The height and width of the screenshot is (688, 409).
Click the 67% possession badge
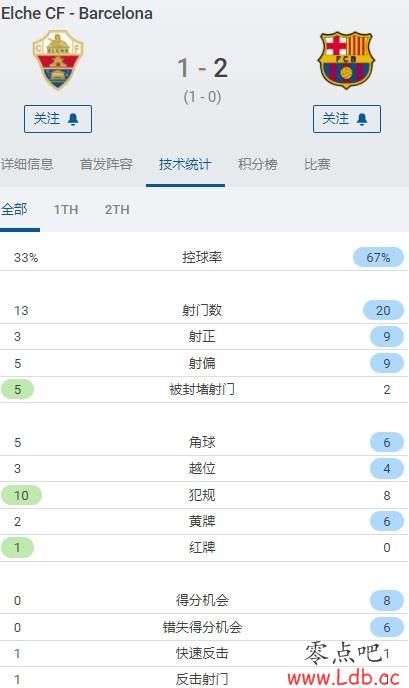tap(378, 258)
